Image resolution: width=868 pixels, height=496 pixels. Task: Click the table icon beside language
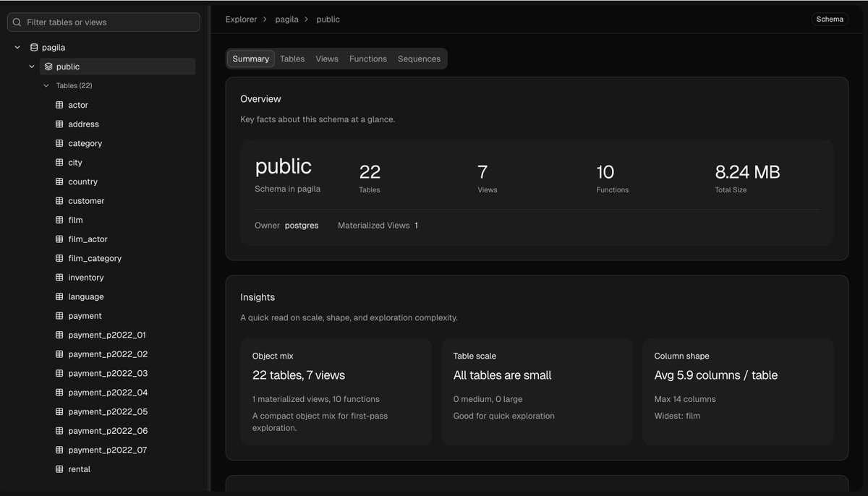pos(59,296)
